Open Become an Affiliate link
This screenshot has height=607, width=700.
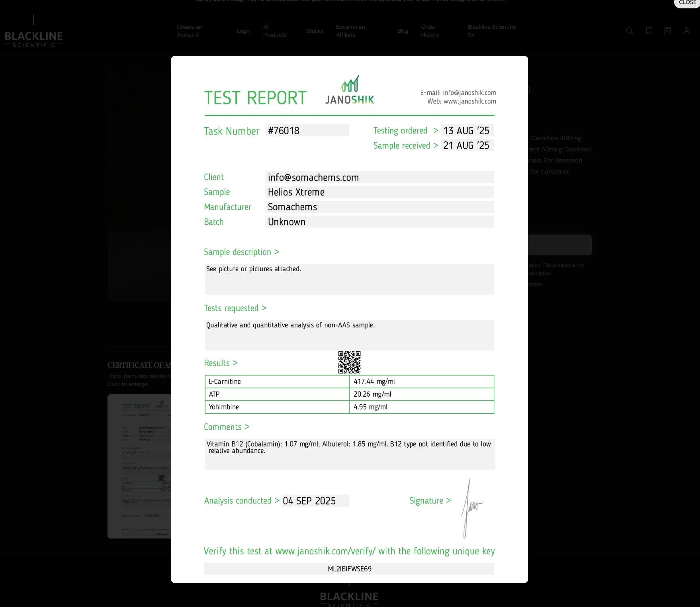point(350,31)
